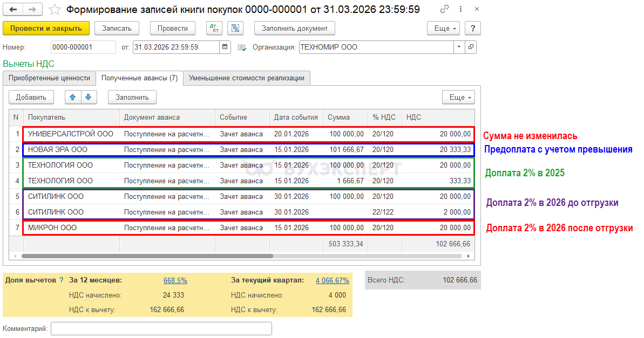Switch to Уменьшение стоимости реализации tab
Viewport: 644px width, 338px height.
coord(246,78)
